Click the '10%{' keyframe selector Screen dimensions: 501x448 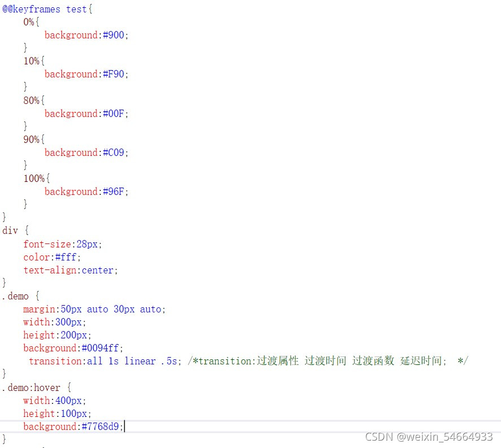point(34,61)
